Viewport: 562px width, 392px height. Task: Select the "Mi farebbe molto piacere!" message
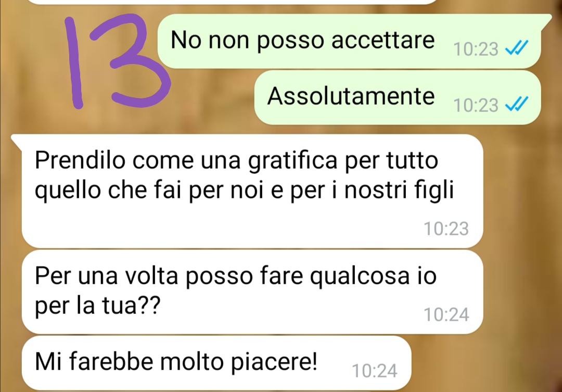(176, 361)
